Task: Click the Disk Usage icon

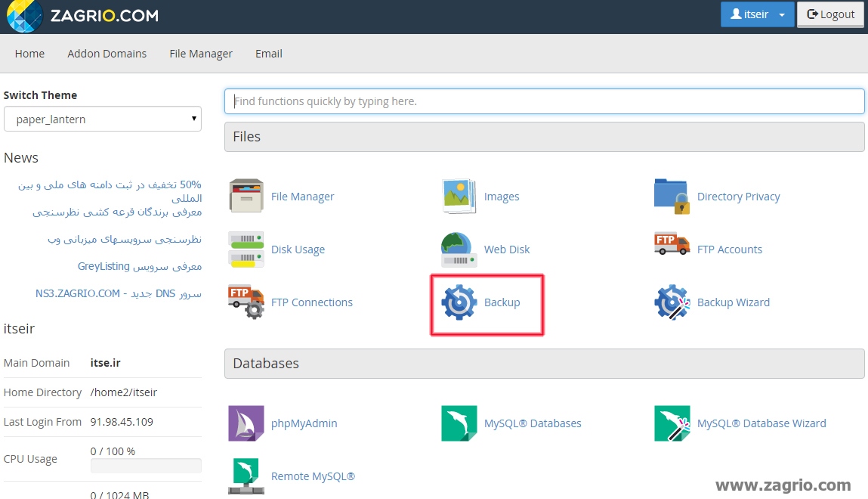Action: click(246, 249)
